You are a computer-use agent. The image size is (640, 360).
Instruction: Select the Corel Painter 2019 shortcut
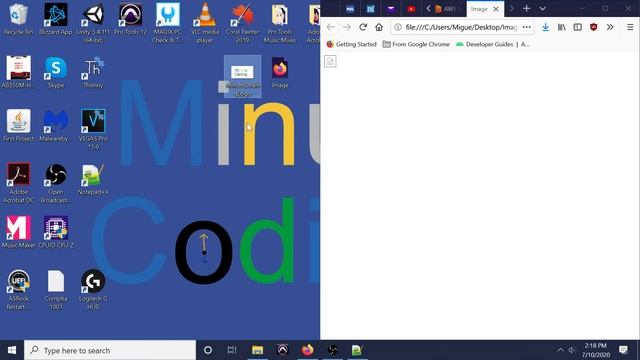pyautogui.click(x=242, y=23)
